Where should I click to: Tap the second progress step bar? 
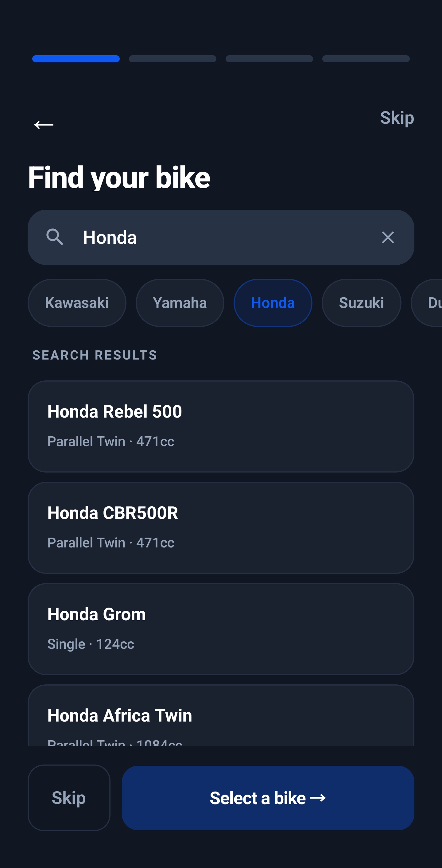(173, 59)
